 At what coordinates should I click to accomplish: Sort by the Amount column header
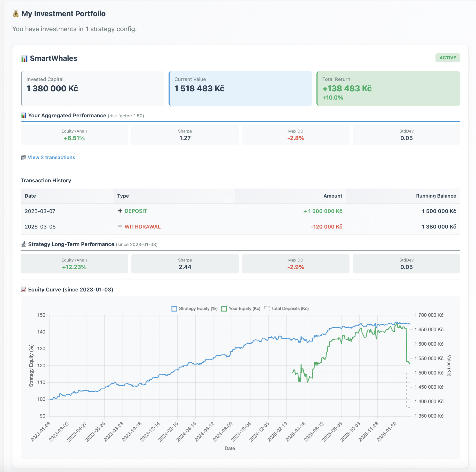pos(333,196)
